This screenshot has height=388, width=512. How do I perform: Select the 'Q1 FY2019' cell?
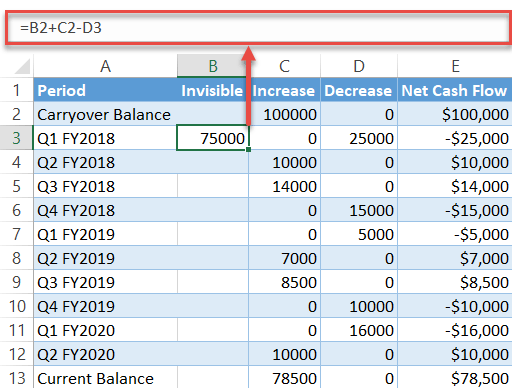click(x=105, y=234)
